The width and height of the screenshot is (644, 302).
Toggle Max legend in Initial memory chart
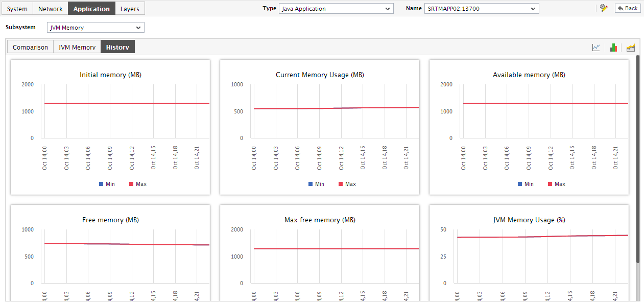[x=138, y=184]
